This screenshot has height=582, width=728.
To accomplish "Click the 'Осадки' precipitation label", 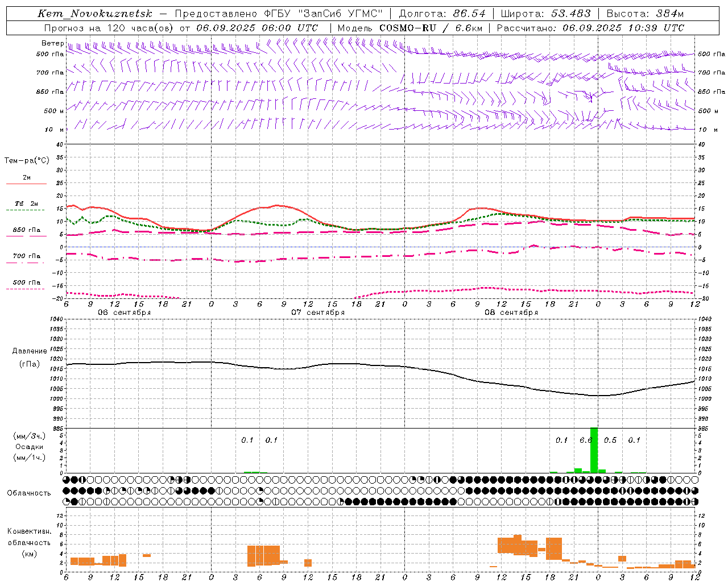I will (30, 447).
